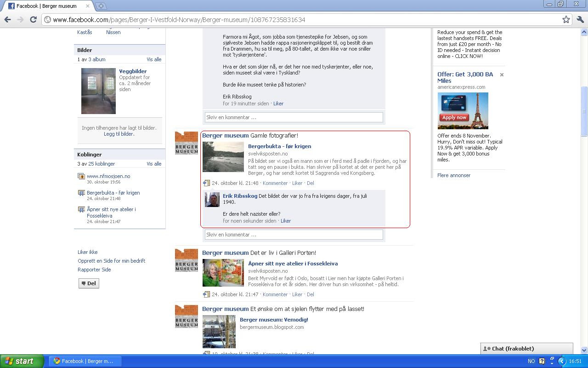The image size is (588, 368).
Task: Click the link icon beside 24. oktober kl. 21:47
Action: (206, 294)
